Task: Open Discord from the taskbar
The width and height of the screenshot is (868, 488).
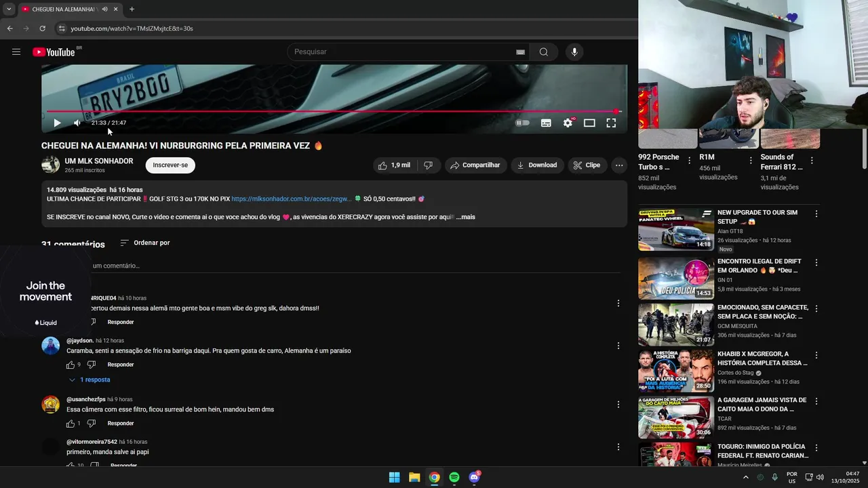Action: coord(475,477)
